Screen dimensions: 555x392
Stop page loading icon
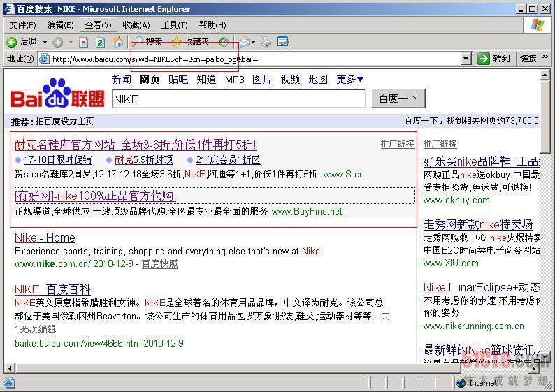click(x=84, y=43)
